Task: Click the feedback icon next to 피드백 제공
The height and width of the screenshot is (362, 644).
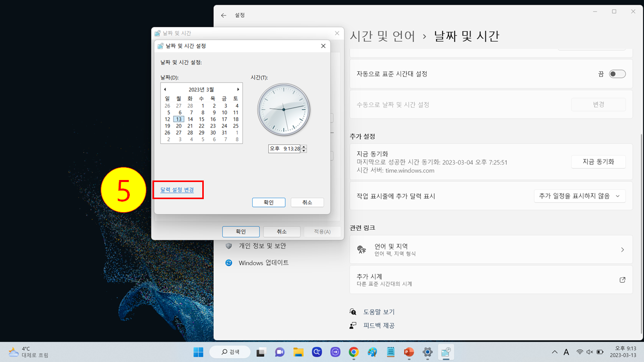Action: pyautogui.click(x=353, y=325)
